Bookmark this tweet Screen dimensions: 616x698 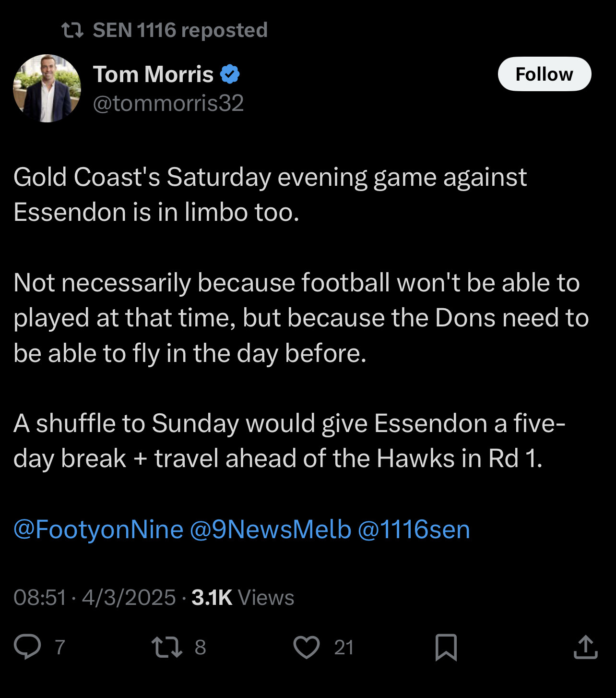(x=446, y=647)
